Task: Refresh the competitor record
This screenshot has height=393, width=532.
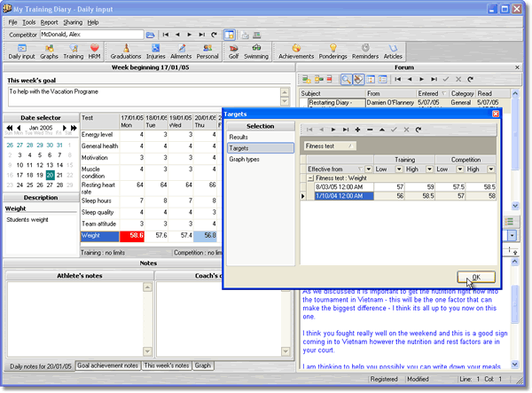Action: click(x=214, y=35)
